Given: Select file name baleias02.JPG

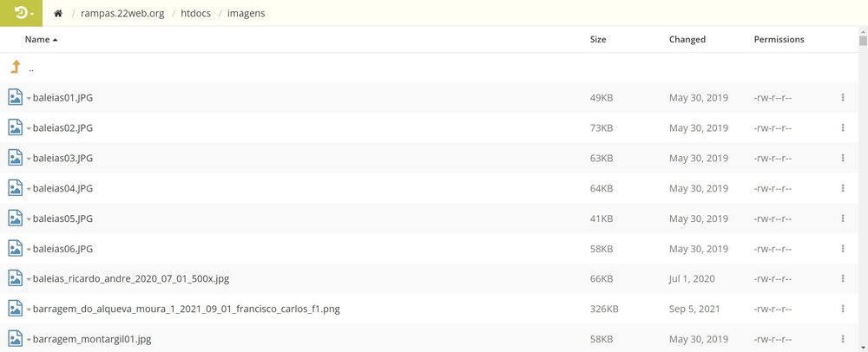Looking at the screenshot, I should 62,127.
